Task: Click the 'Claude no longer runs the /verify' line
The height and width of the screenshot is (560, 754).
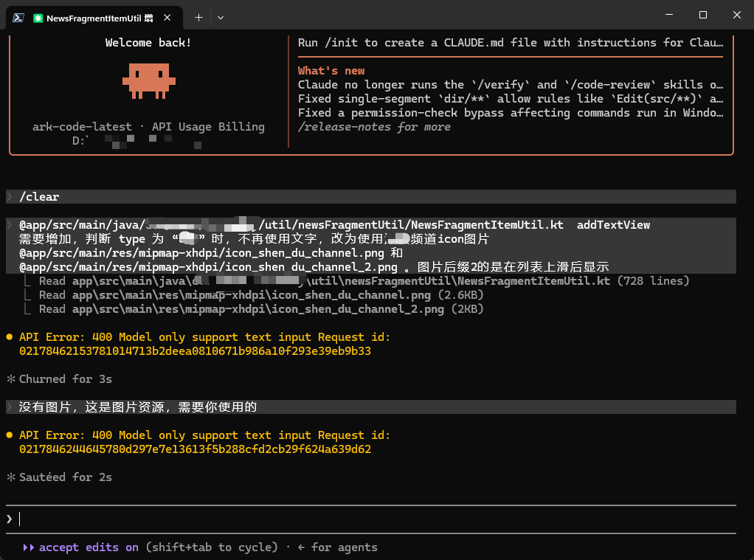Action: click(511, 85)
